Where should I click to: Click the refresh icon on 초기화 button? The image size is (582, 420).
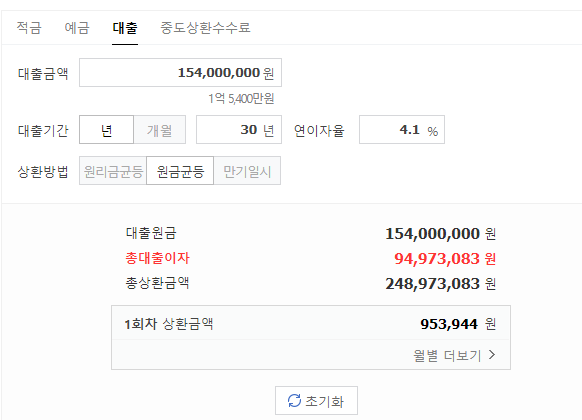294,400
